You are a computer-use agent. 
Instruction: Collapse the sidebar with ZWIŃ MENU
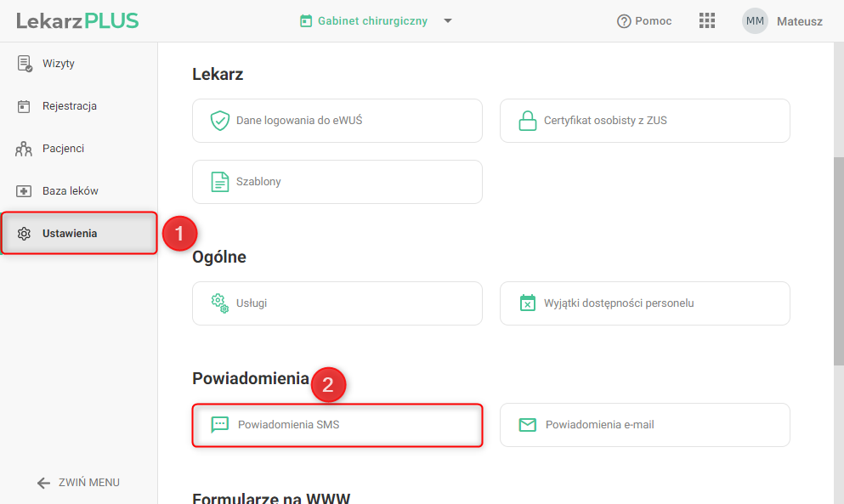[78, 483]
